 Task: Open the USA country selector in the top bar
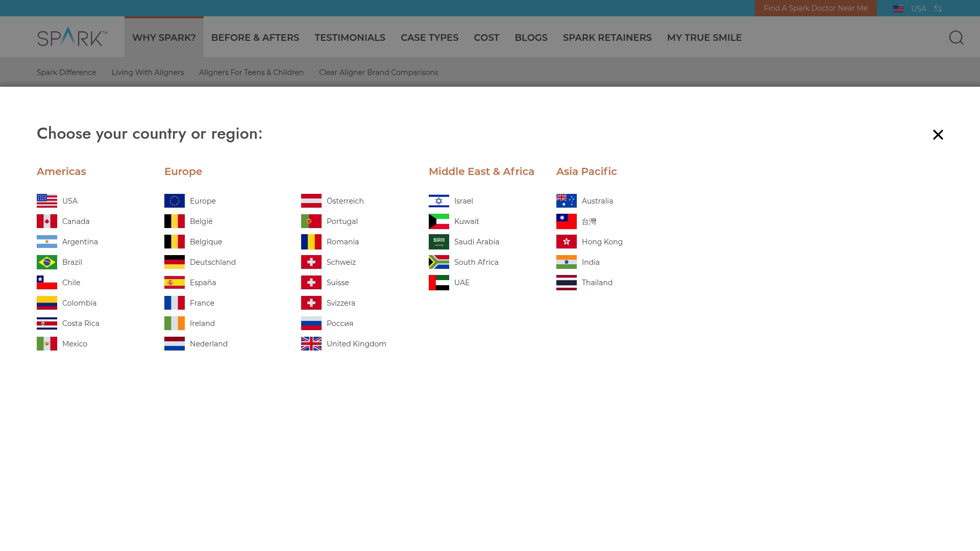pyautogui.click(x=918, y=9)
